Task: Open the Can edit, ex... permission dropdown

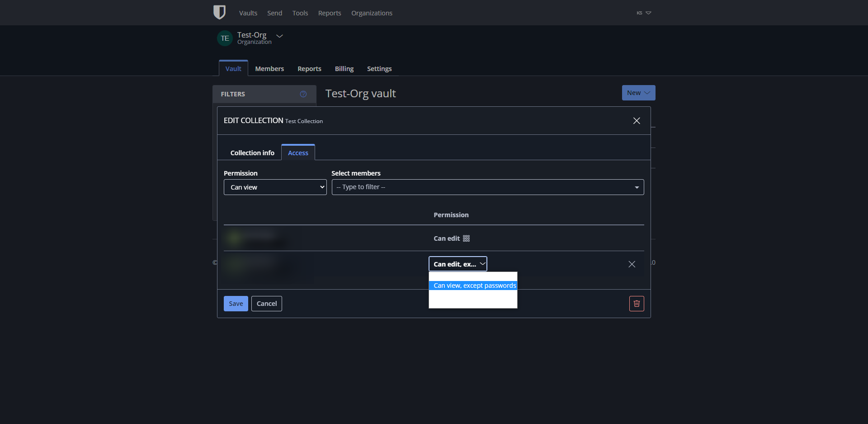Action: pos(458,263)
